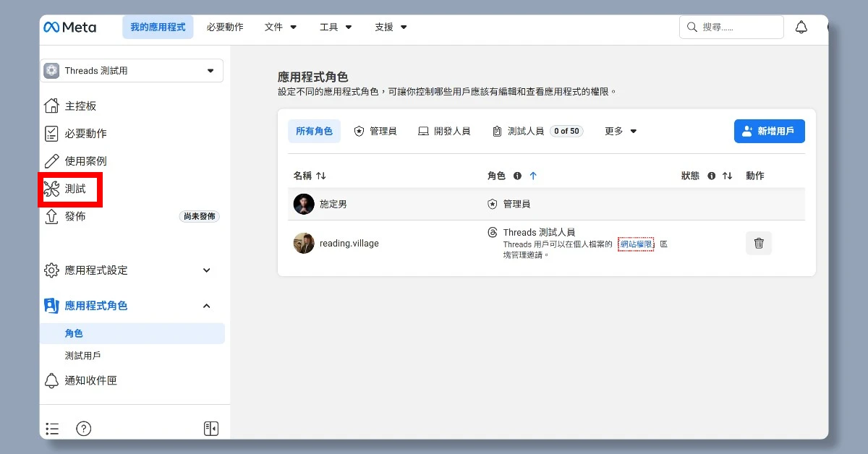Click the 角色 column info icon
Screen dimensions: 868x454
[517, 176]
